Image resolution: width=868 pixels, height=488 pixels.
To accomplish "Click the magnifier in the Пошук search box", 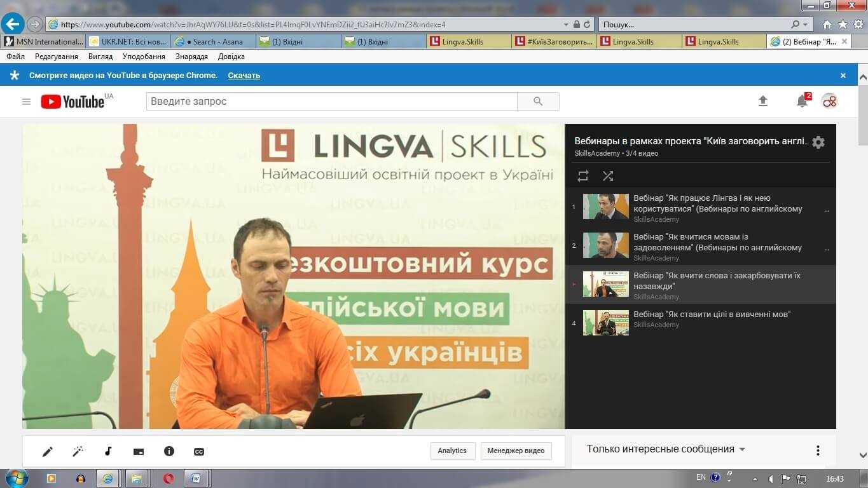I will click(796, 25).
